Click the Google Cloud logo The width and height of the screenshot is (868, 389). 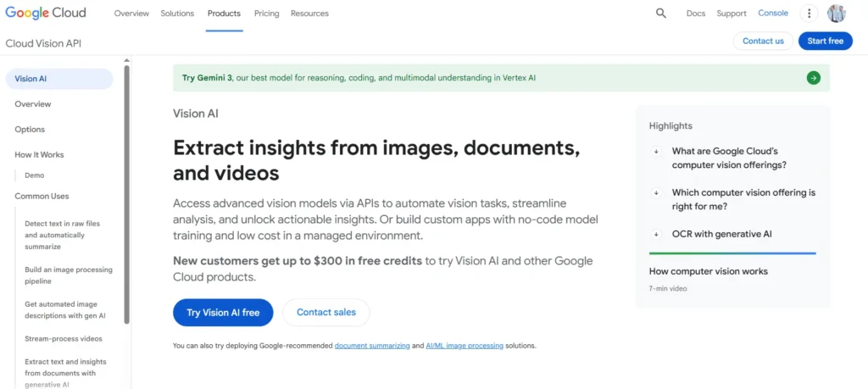click(x=46, y=13)
